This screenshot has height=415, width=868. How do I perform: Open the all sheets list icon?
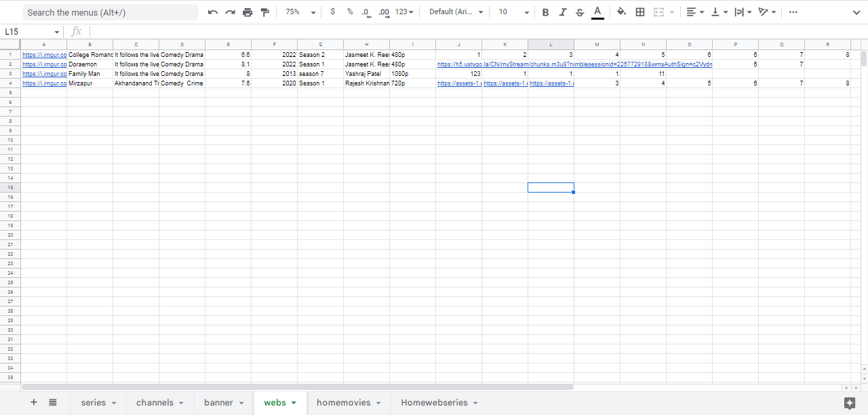point(53,403)
